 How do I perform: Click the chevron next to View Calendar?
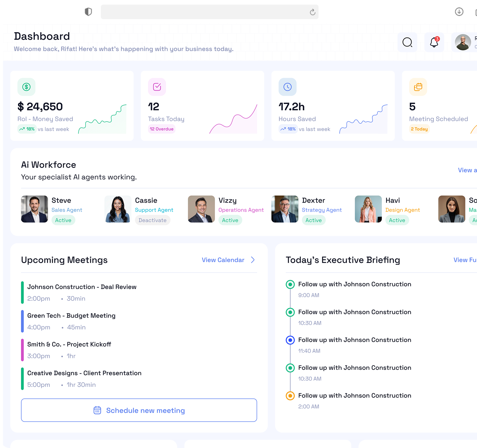[x=253, y=260]
